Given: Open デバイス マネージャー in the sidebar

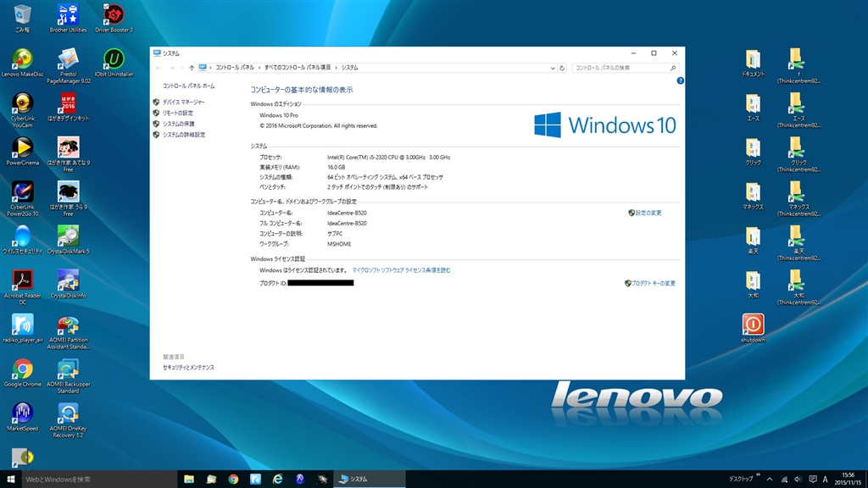Looking at the screenshot, I should click(x=184, y=102).
